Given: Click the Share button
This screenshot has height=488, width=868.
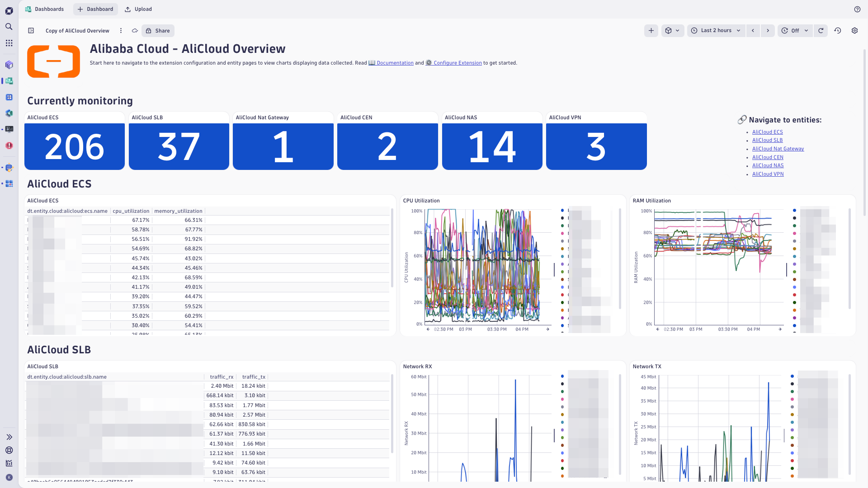Looking at the screenshot, I should pos(157,30).
